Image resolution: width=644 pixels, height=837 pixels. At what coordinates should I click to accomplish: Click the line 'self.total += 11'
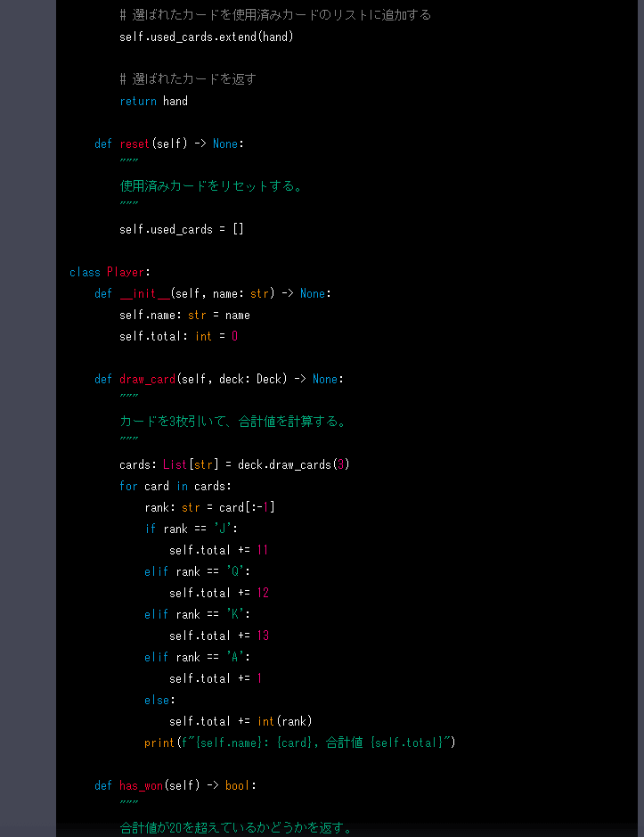(219, 550)
